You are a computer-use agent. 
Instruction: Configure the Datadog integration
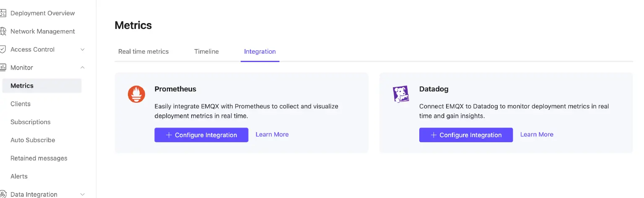click(x=466, y=135)
